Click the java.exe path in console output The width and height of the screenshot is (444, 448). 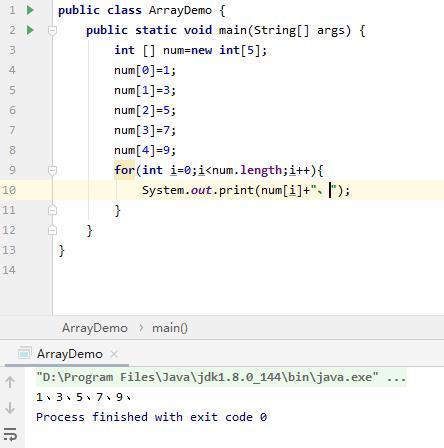coord(207,378)
